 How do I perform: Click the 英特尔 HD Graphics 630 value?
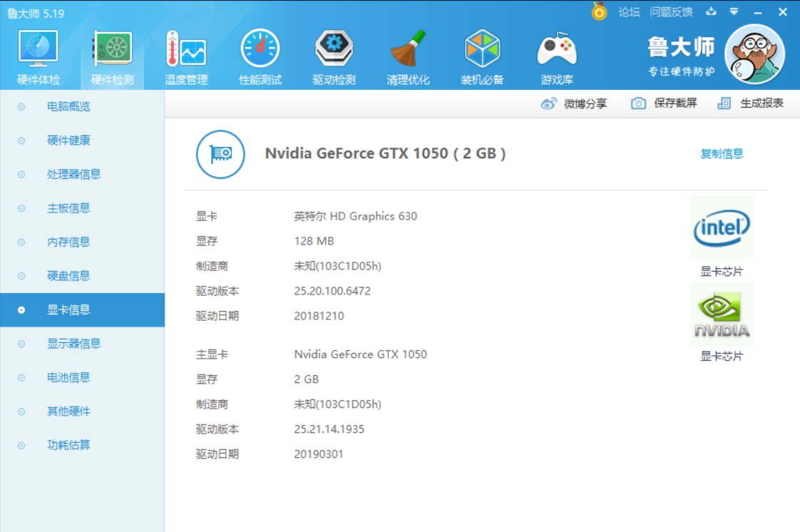pyautogui.click(x=356, y=216)
